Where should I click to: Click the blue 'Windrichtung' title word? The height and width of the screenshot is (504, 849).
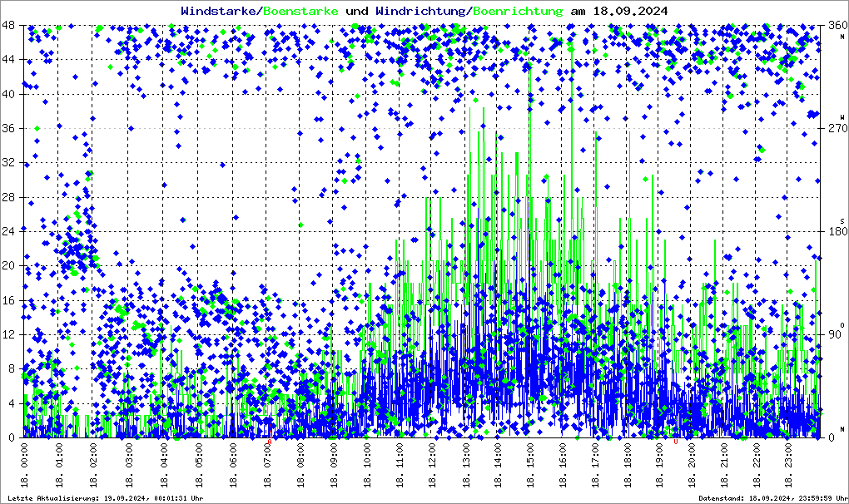421,11
